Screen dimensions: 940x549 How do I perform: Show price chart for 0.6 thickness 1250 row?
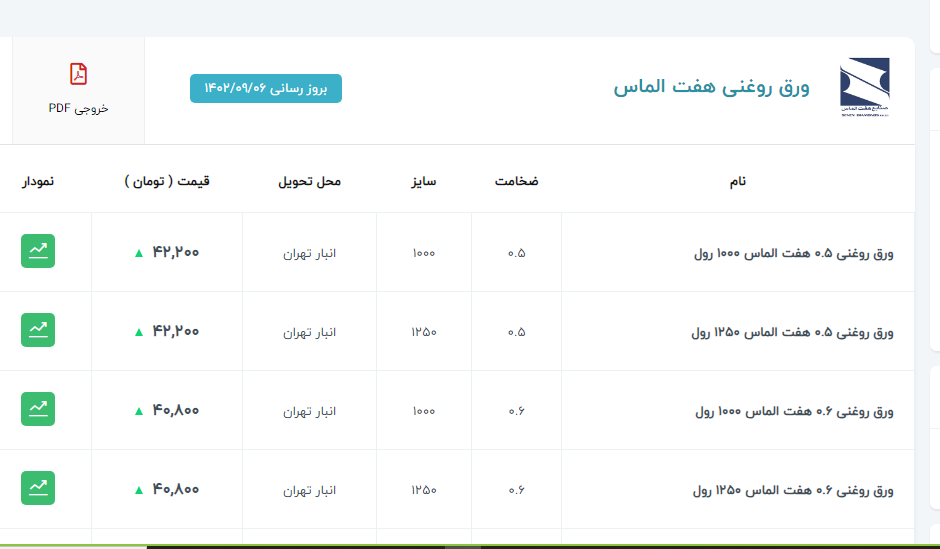tap(38, 488)
